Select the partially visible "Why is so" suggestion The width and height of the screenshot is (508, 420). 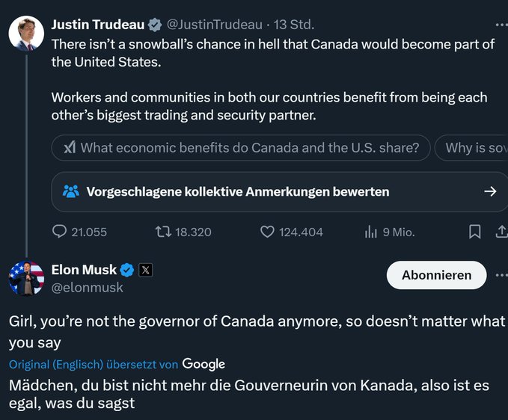pyautogui.click(x=474, y=147)
